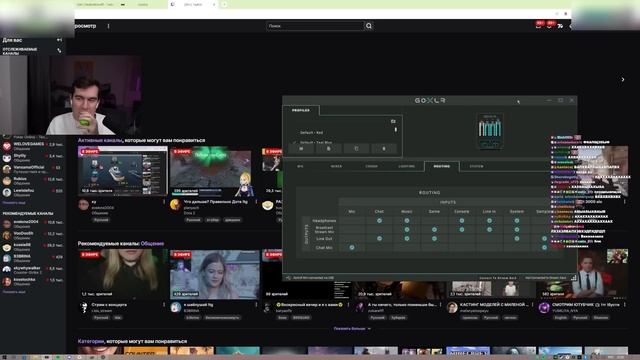Select the Default - Red profile in GoXLR
640x360 pixels.
coord(311,133)
